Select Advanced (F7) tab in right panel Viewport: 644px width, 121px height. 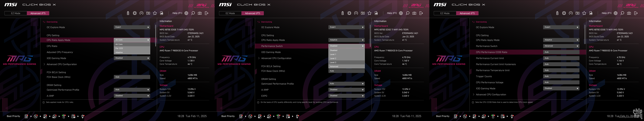467,13
